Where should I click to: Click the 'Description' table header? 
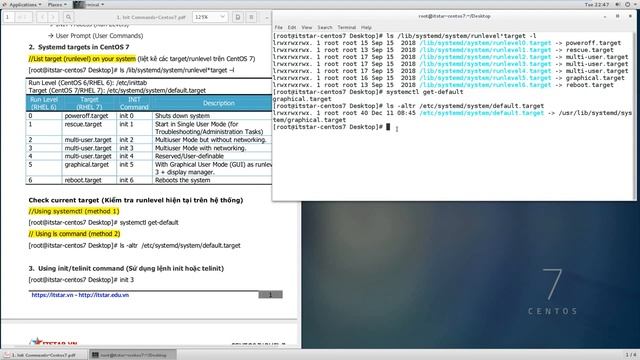[219, 103]
